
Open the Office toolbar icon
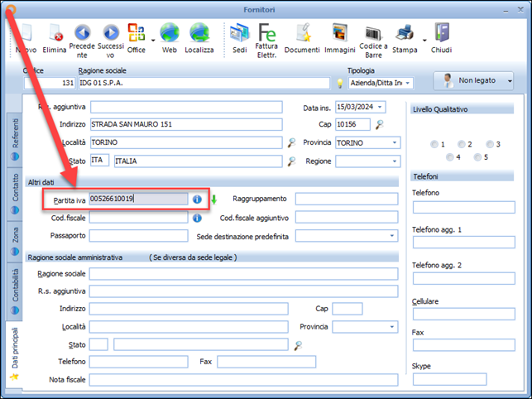click(137, 38)
